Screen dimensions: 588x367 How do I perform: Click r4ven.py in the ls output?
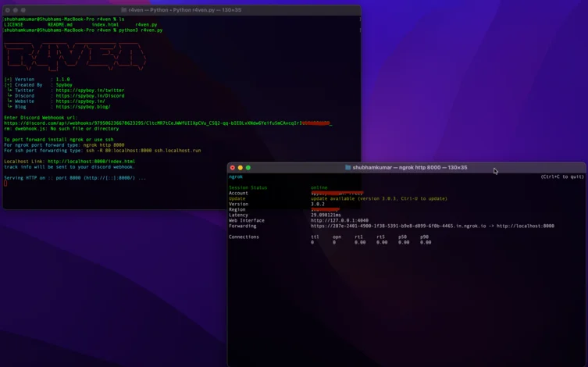146,25
